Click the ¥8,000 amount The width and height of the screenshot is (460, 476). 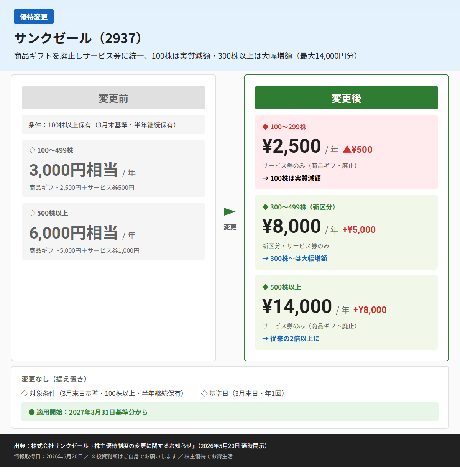[x=292, y=226]
